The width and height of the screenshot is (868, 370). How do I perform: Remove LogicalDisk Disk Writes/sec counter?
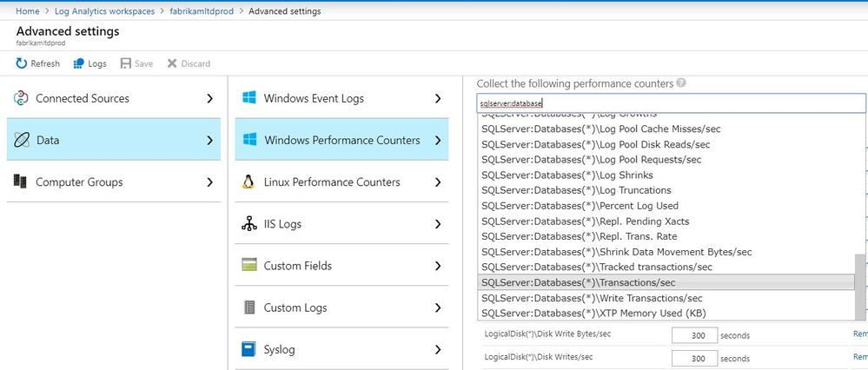point(860,357)
